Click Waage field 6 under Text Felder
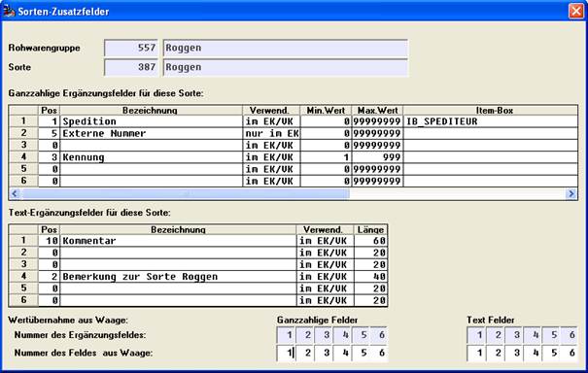This screenshot has width=588, height=373. [x=570, y=353]
